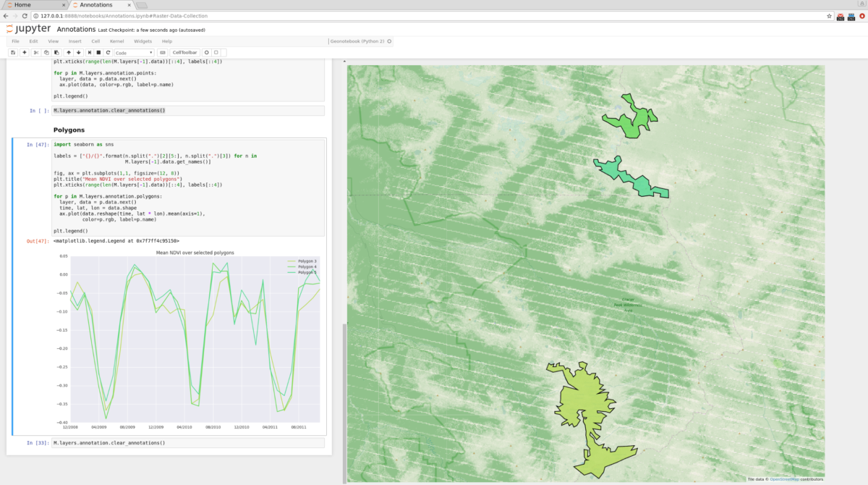
Task: Cut the selected cell
Action: click(35, 52)
